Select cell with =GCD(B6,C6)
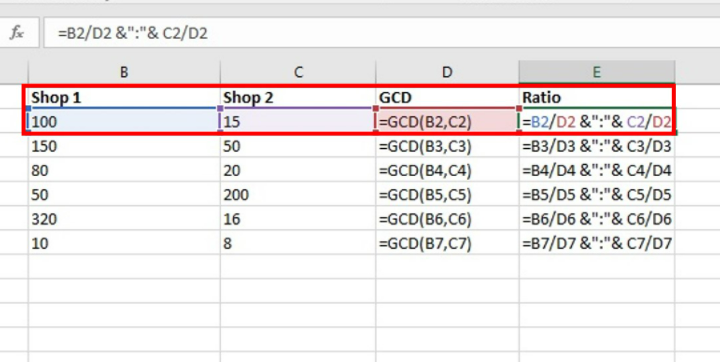This screenshot has width=720, height=362. pyautogui.click(x=448, y=219)
